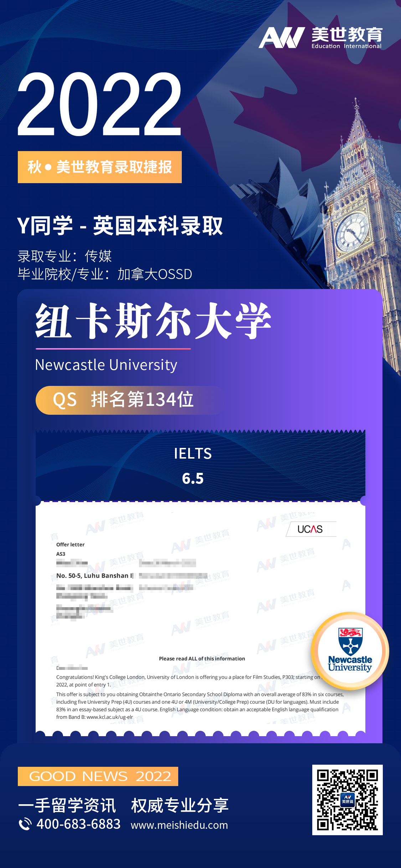Click the large 2022 year heading

100,104
